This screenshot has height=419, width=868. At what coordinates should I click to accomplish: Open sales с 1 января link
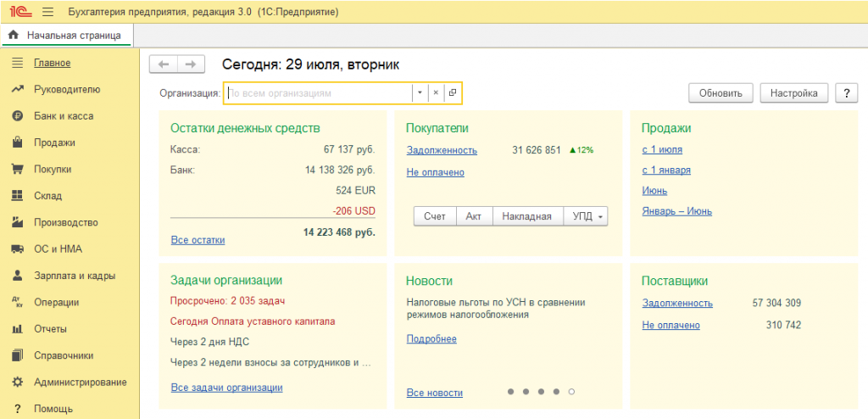click(666, 170)
